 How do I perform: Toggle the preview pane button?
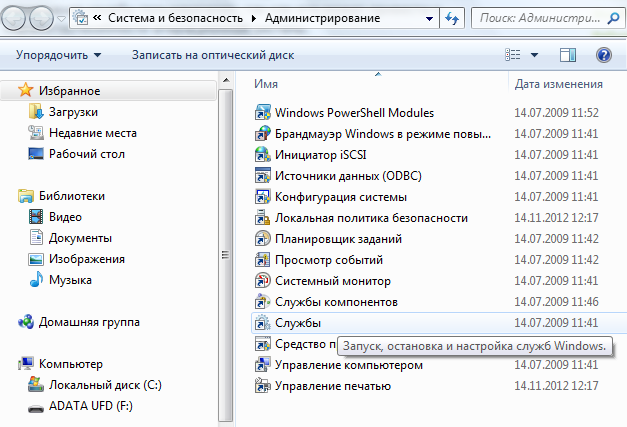click(568, 55)
